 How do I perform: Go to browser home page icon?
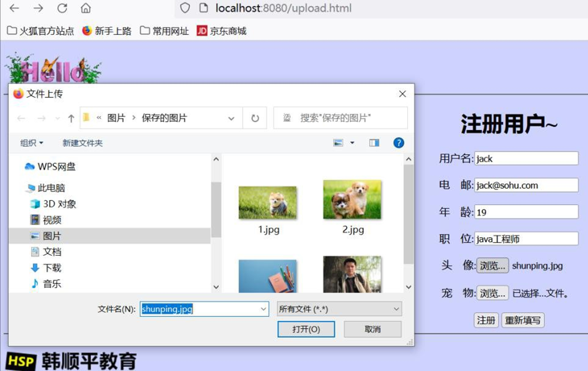tap(85, 8)
